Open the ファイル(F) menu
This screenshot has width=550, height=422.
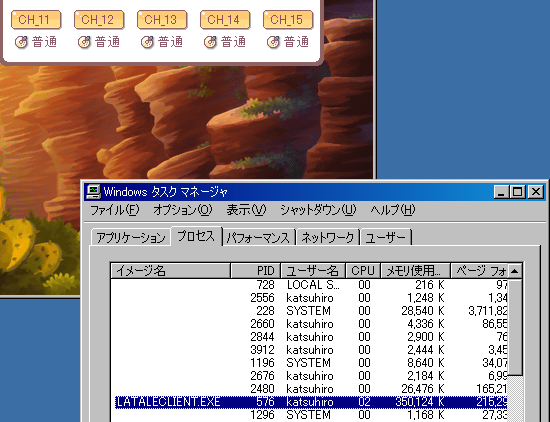click(x=115, y=210)
